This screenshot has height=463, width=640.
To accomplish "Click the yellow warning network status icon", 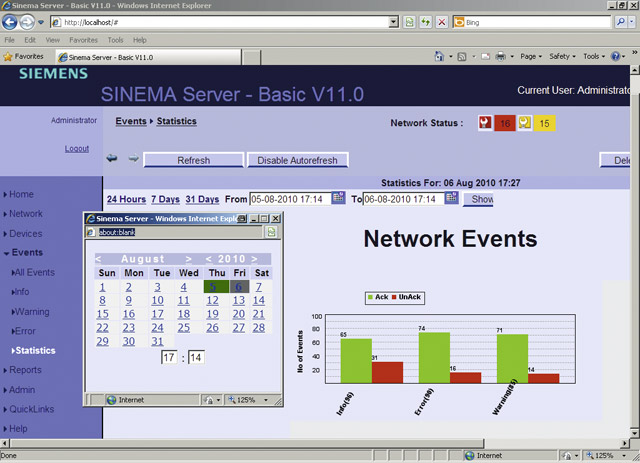I will 524,124.
